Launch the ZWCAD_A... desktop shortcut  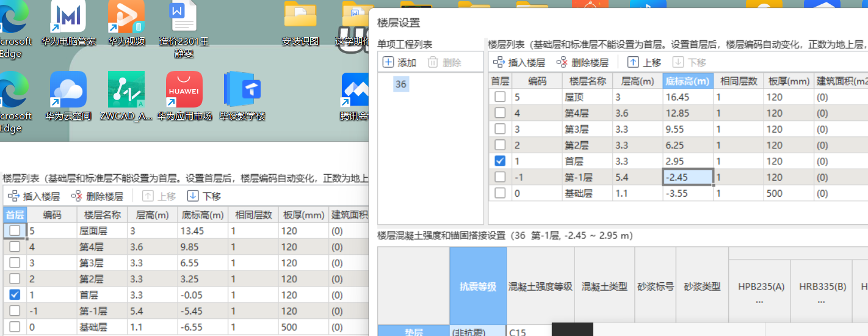126,96
